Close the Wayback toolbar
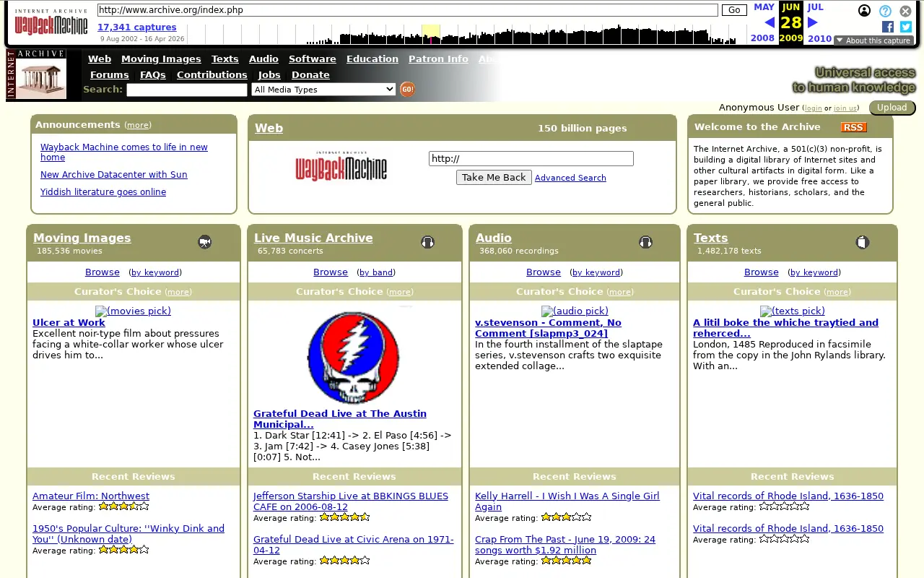The width and height of the screenshot is (924, 578). pos(905,11)
